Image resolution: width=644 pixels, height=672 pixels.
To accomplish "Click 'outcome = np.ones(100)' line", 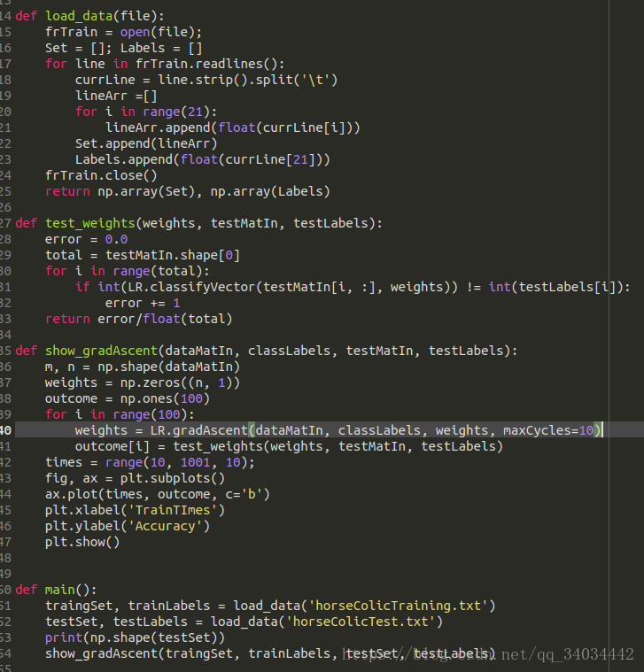I will (x=128, y=398).
